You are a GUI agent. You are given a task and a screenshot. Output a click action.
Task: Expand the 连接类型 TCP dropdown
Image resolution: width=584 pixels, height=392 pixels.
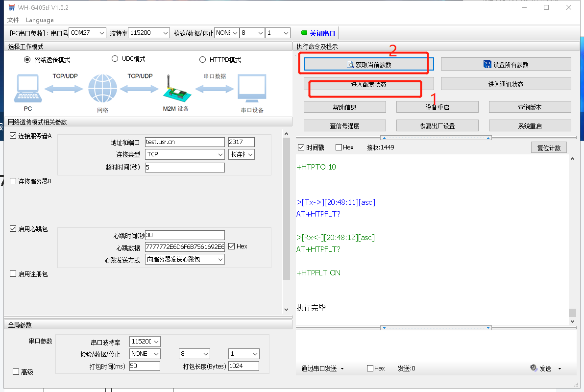tap(185, 154)
